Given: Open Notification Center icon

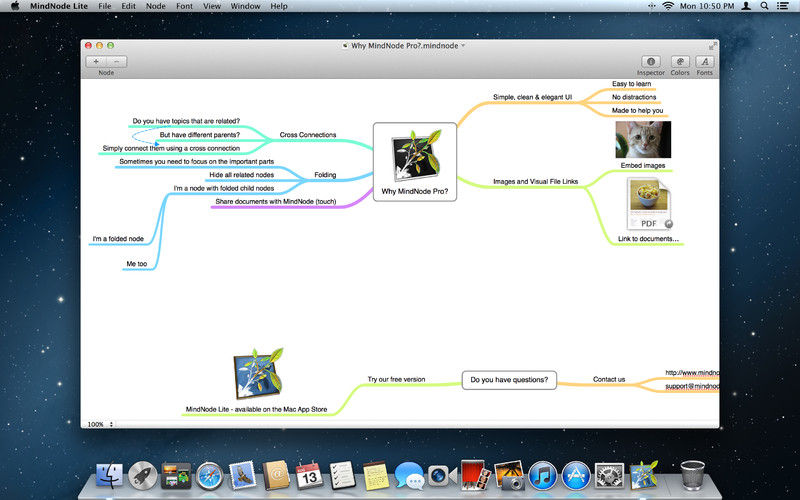Looking at the screenshot, I should [782, 6].
